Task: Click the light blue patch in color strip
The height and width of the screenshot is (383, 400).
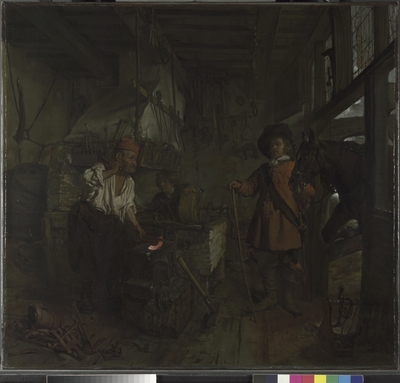Action: [344, 378]
